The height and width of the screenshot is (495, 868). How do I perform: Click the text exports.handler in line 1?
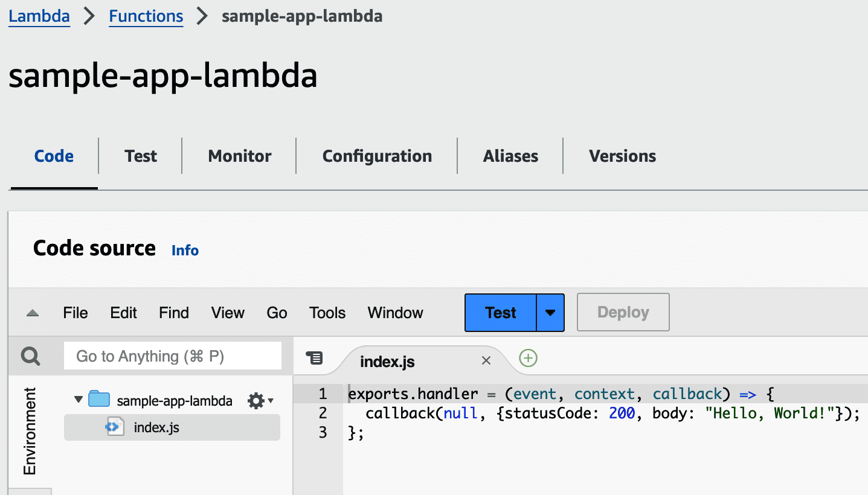click(x=414, y=394)
